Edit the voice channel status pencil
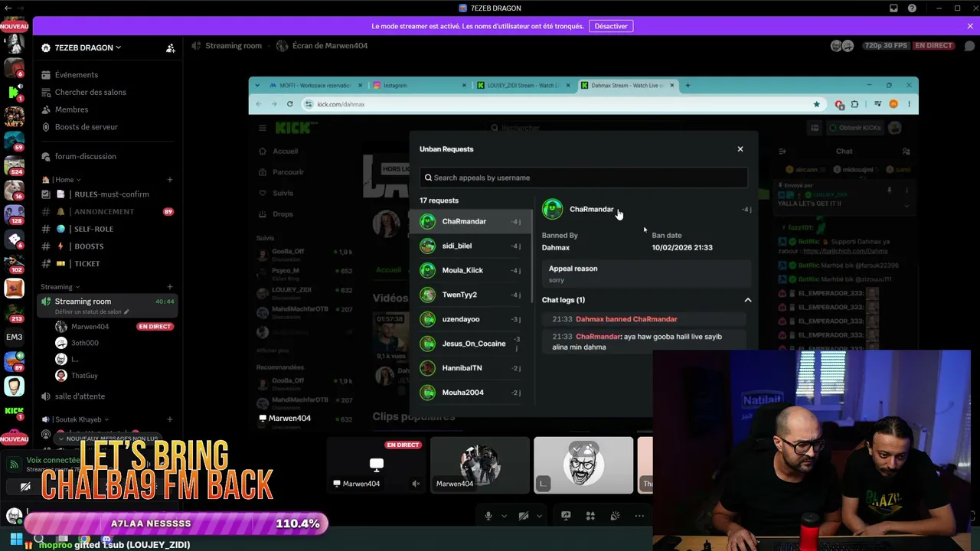The width and height of the screenshot is (980, 551). pyautogui.click(x=126, y=312)
